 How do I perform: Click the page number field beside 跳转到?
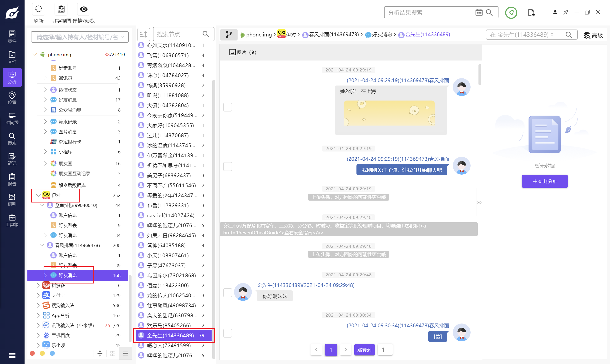[x=385, y=349]
